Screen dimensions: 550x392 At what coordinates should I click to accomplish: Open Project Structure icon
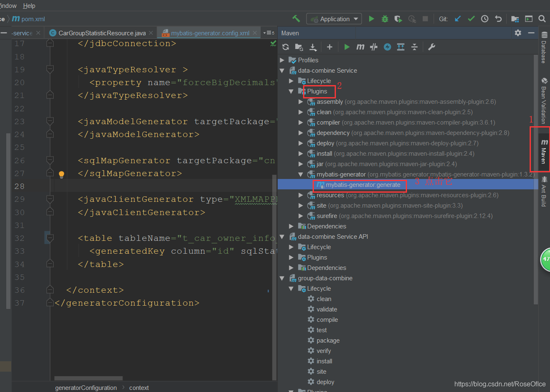click(515, 19)
